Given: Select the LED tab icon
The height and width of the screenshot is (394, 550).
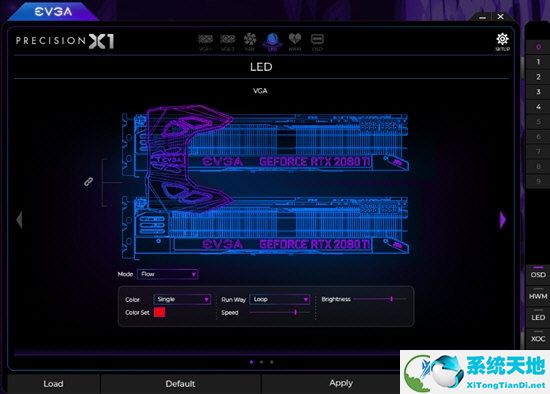Looking at the screenshot, I should point(273,42).
